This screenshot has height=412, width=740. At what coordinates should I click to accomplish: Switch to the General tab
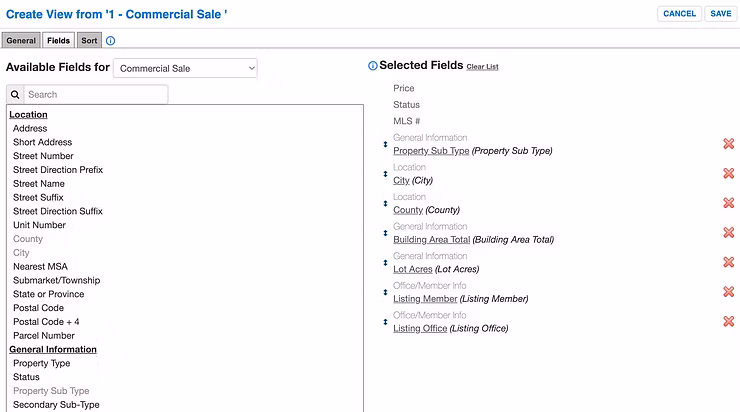(x=21, y=41)
